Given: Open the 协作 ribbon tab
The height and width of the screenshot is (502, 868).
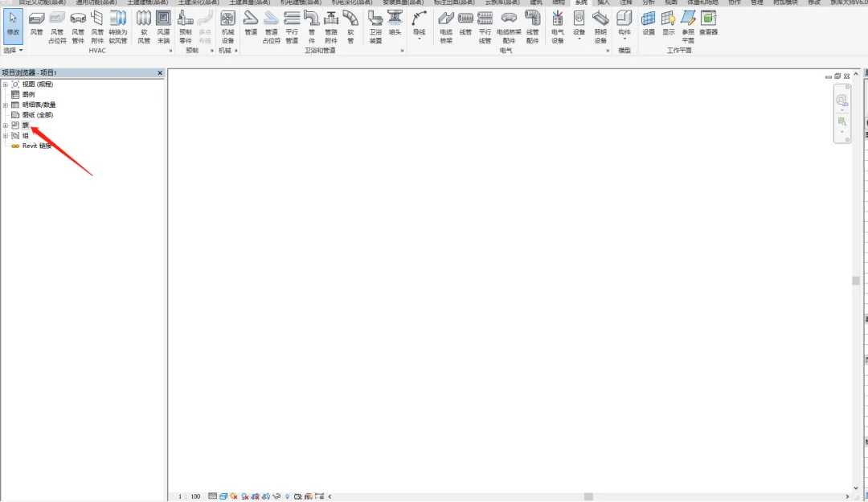Looking at the screenshot, I should 735,2.
